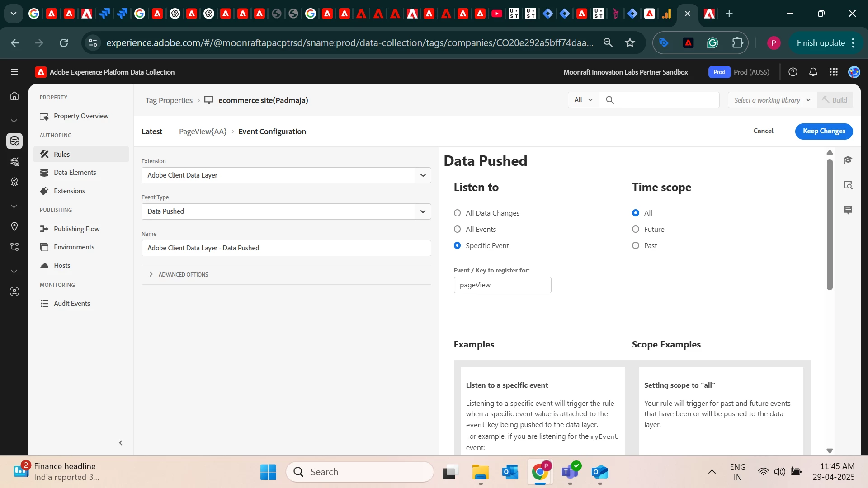
Task: Go to Publishing Flow menu item
Action: click(76, 229)
